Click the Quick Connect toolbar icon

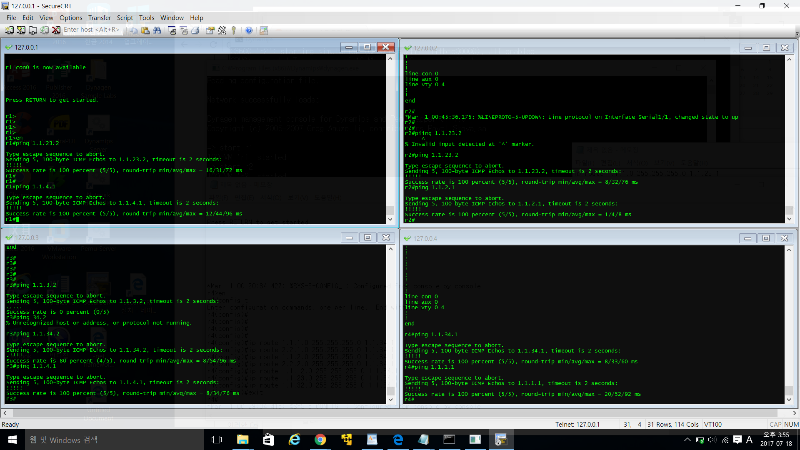(21, 31)
